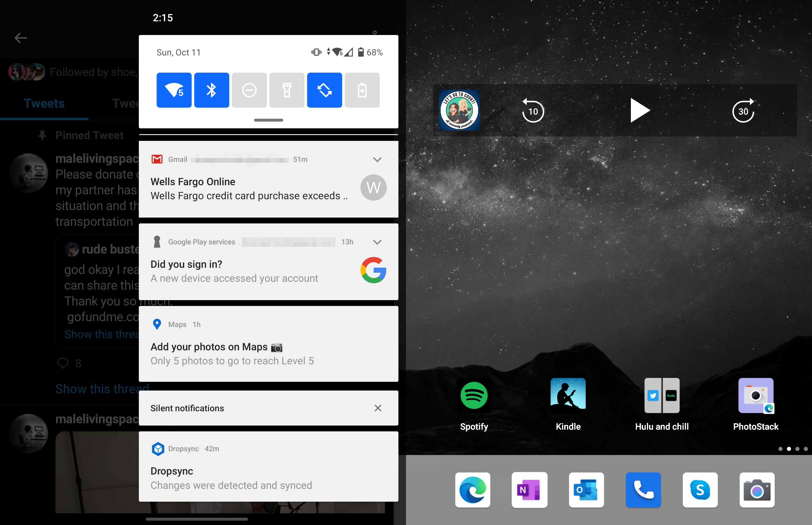Image resolution: width=812 pixels, height=525 pixels.
Task: Turn off Bluetooth quick tile
Action: (x=211, y=90)
